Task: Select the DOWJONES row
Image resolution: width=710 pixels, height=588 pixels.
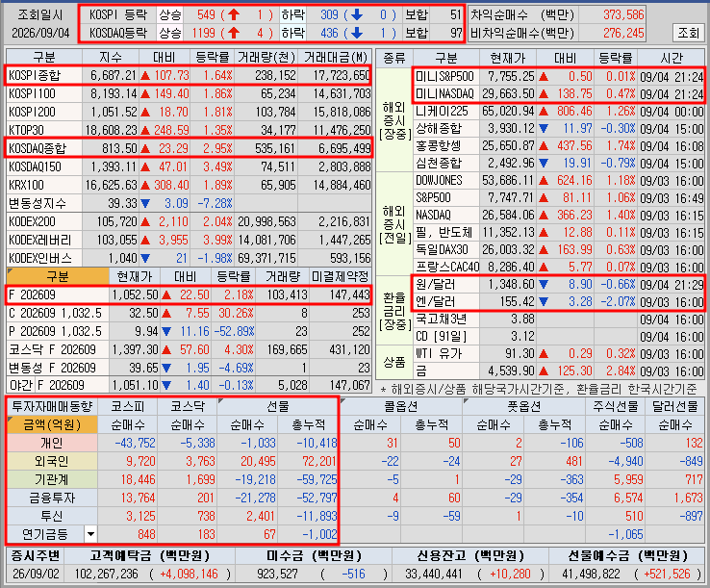Action: tap(559, 181)
